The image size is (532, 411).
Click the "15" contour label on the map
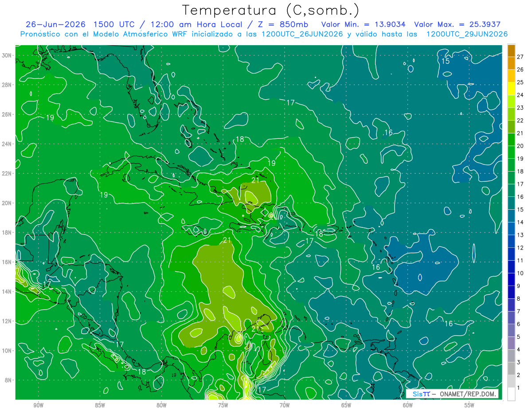pyautogui.click(x=446, y=61)
